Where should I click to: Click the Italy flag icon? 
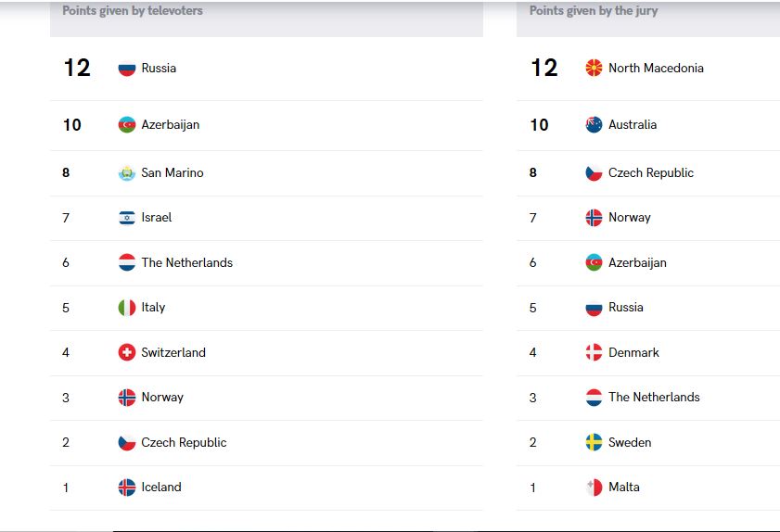(x=127, y=308)
